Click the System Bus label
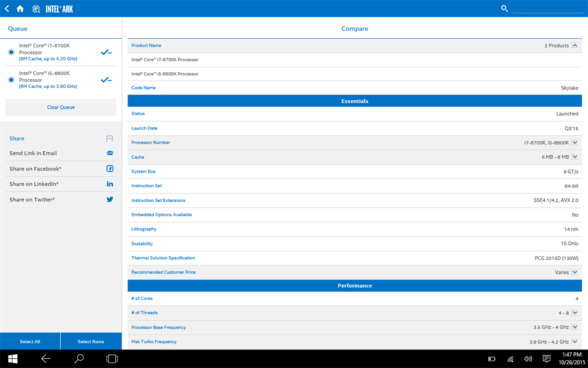Viewport: 588px width, 368px height. 143,171
